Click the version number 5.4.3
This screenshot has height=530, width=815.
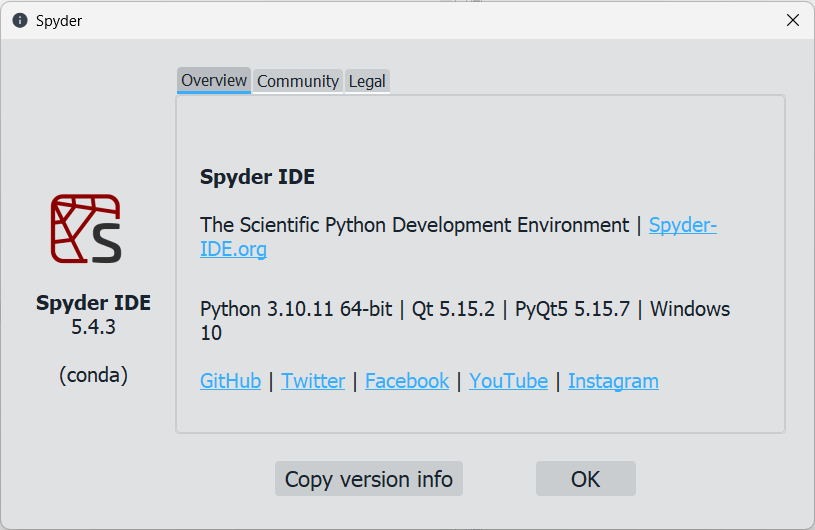[x=94, y=327]
